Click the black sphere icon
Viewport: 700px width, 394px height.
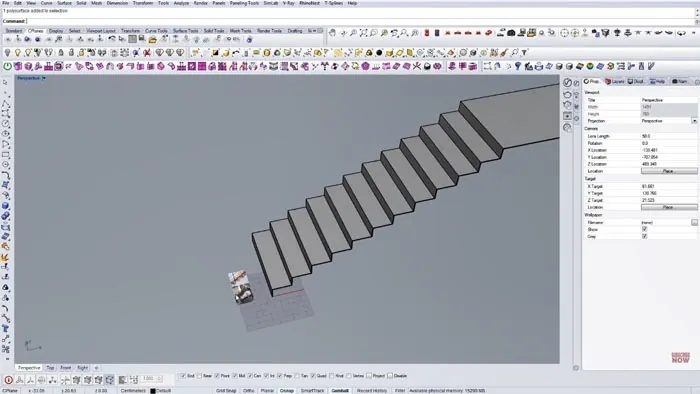[379, 53]
